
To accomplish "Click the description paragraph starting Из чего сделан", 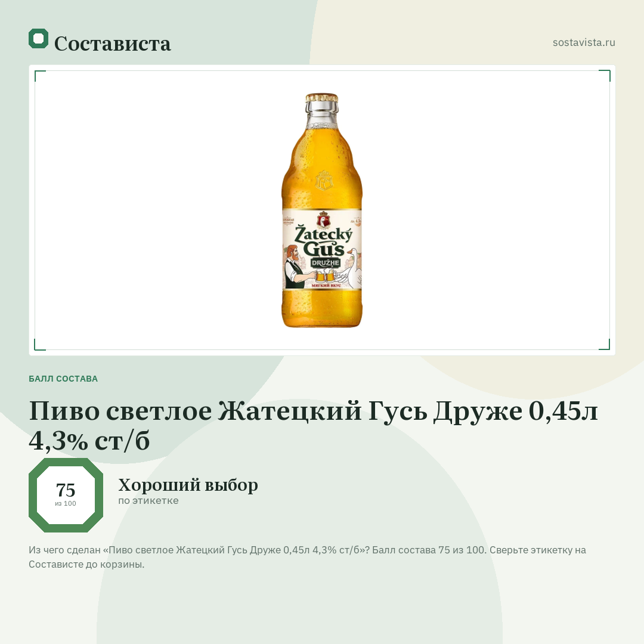I will (x=307, y=557).
